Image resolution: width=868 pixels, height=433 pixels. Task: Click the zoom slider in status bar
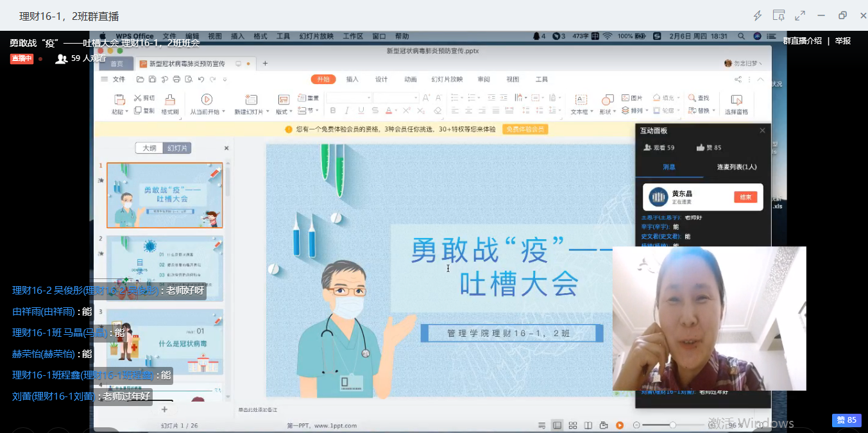tap(672, 425)
